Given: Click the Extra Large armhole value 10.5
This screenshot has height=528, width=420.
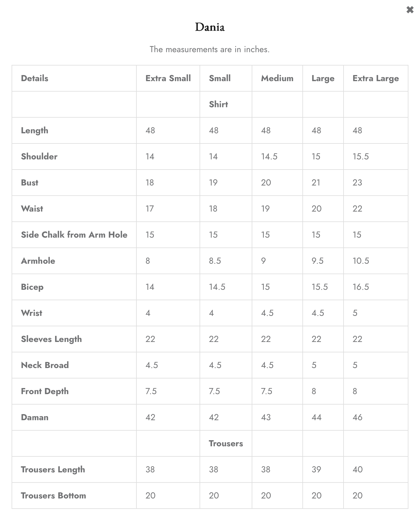Looking at the screenshot, I should tap(361, 261).
